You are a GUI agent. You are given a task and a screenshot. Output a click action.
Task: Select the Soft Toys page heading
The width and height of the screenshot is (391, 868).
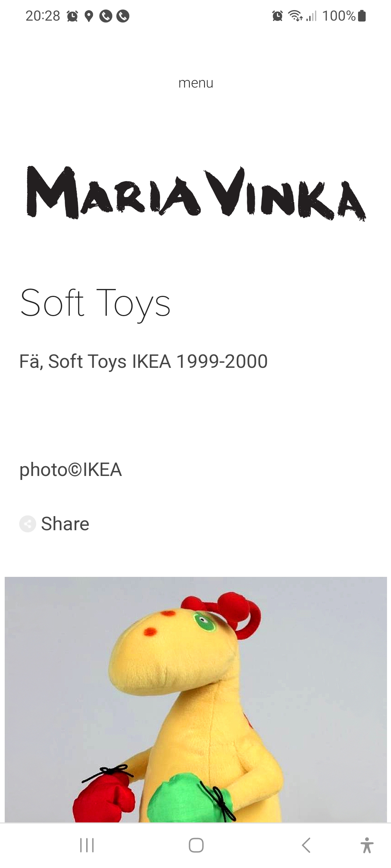(x=95, y=303)
